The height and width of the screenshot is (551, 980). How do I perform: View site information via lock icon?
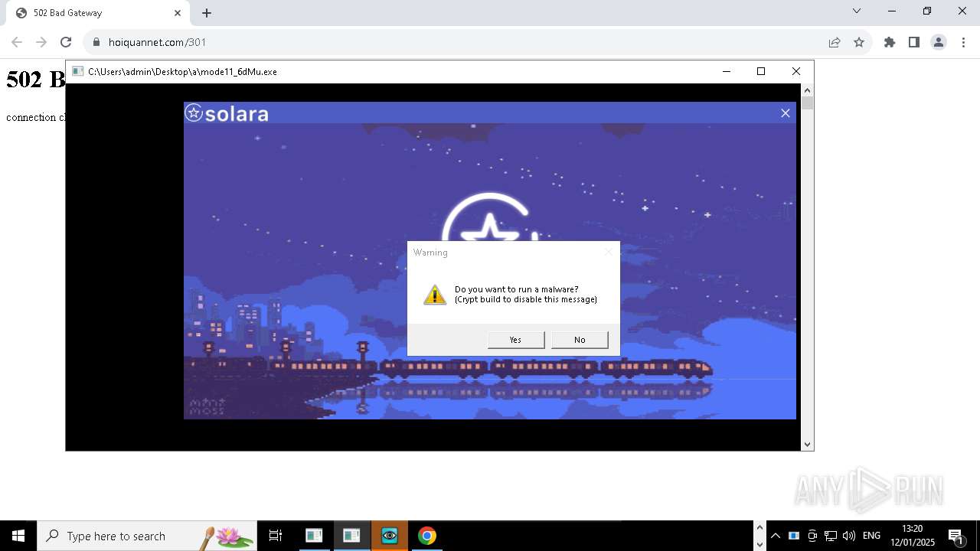(96, 42)
